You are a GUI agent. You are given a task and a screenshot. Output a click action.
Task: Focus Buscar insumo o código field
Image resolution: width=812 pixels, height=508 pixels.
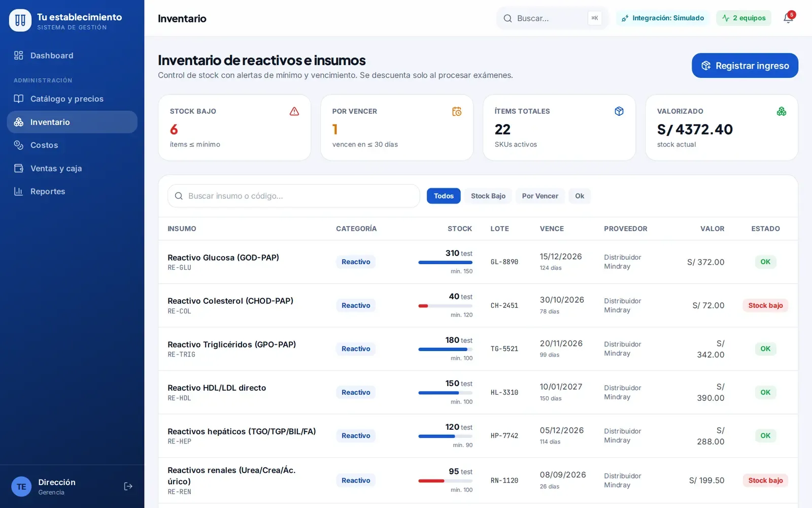tap(294, 196)
